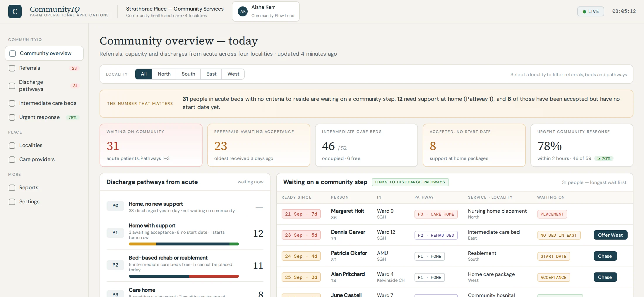The width and height of the screenshot is (644, 297).
Task: Click the Referrals sidebar icon
Action: pyautogui.click(x=12, y=68)
